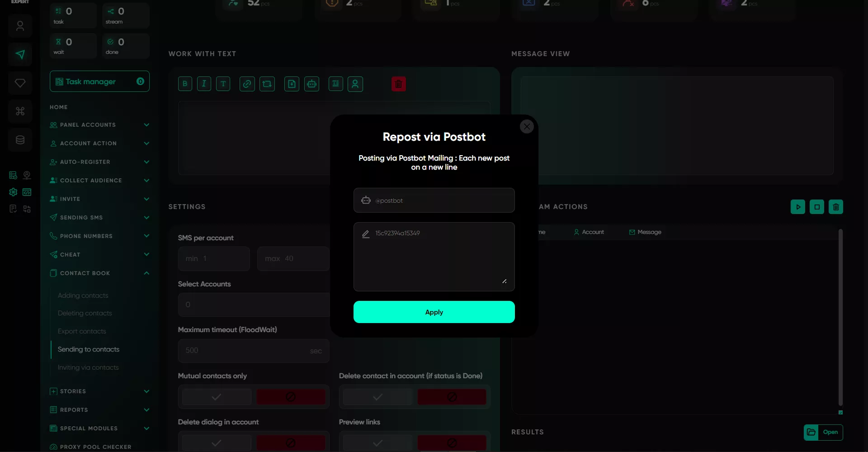This screenshot has width=868, height=452.
Task: Click the repost arrows icon in the toolbar
Action: pyautogui.click(x=267, y=84)
